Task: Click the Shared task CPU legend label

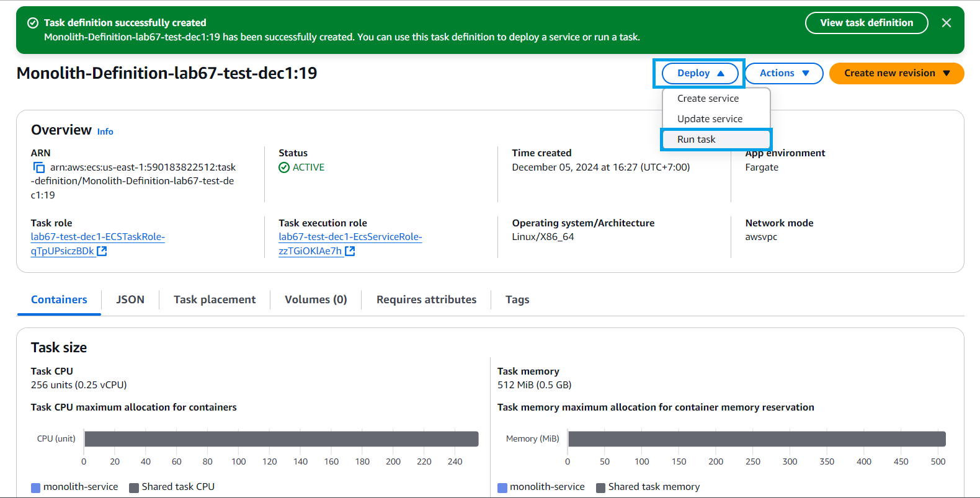Action: 178,487
